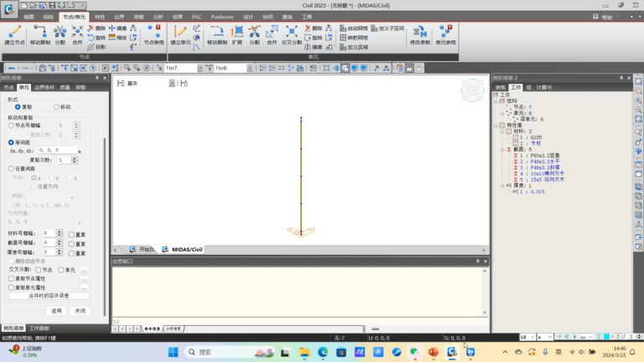644x362 pixels.
Task: Click the 修改参数 icon
Action: pyautogui.click(x=420, y=35)
